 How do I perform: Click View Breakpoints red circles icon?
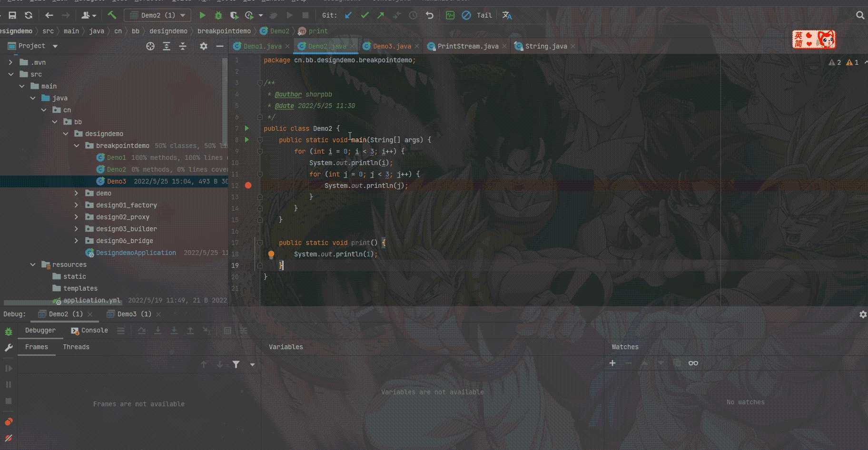[x=9, y=422]
